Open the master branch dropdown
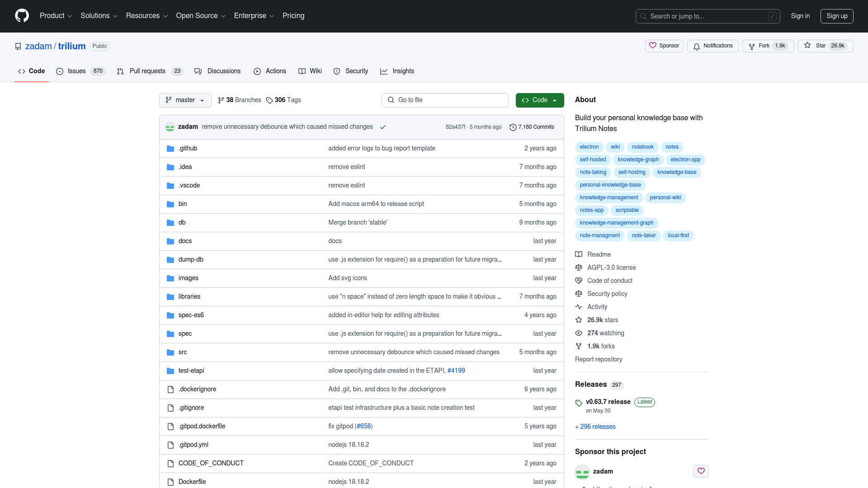 185,100
